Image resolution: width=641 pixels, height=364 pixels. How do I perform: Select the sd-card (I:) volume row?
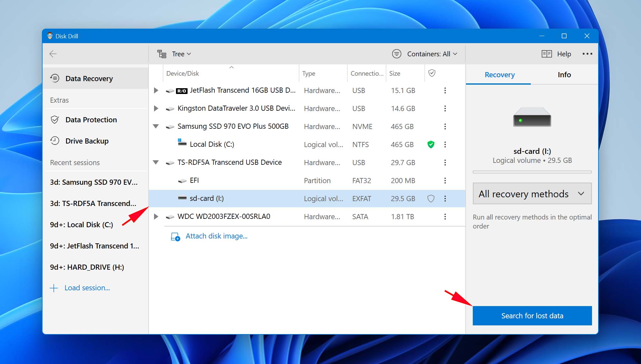(307, 199)
